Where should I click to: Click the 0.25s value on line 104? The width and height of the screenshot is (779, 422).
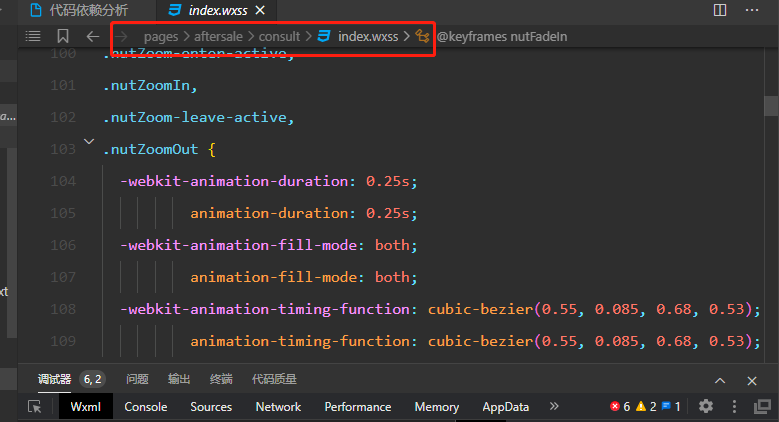pos(388,181)
